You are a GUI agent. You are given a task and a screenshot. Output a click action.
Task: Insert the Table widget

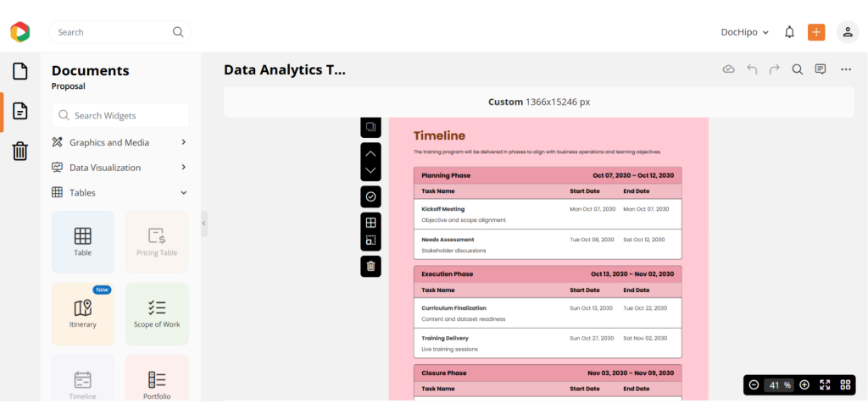click(82, 241)
